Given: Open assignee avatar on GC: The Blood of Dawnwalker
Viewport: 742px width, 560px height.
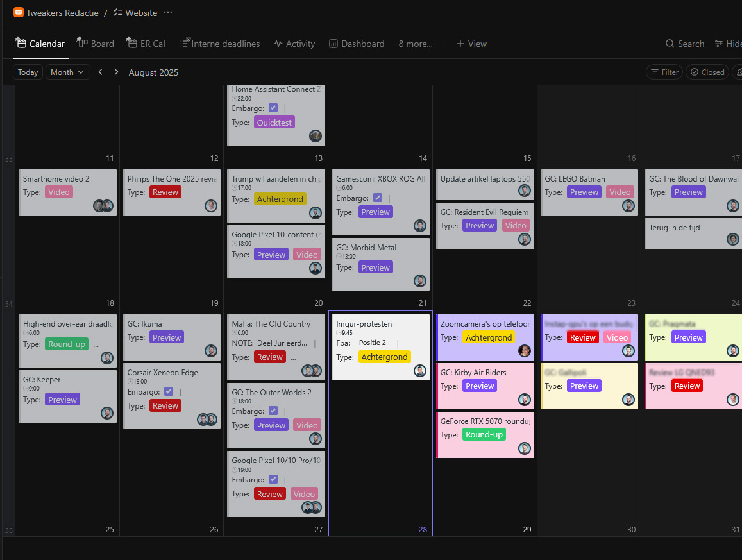Looking at the screenshot, I should pyautogui.click(x=732, y=206).
